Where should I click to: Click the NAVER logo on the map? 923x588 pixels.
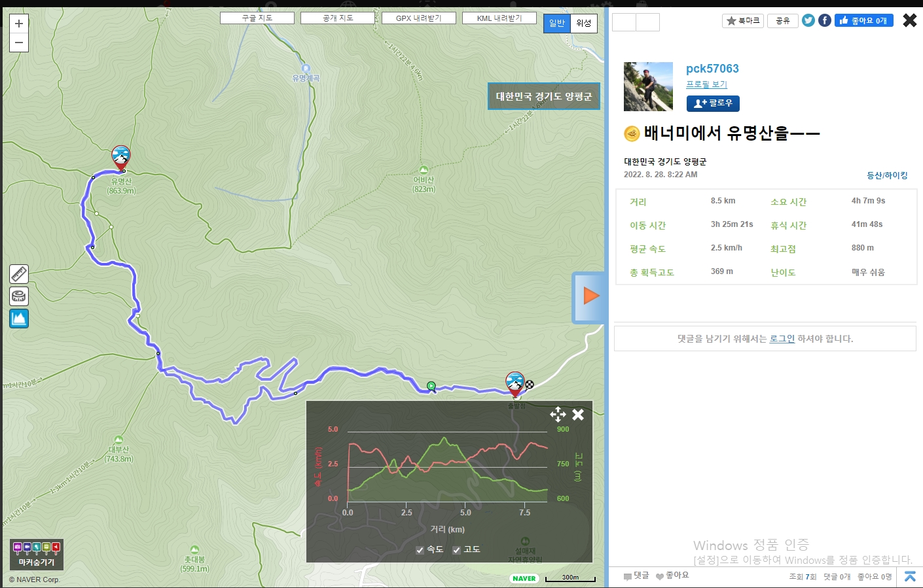524,578
